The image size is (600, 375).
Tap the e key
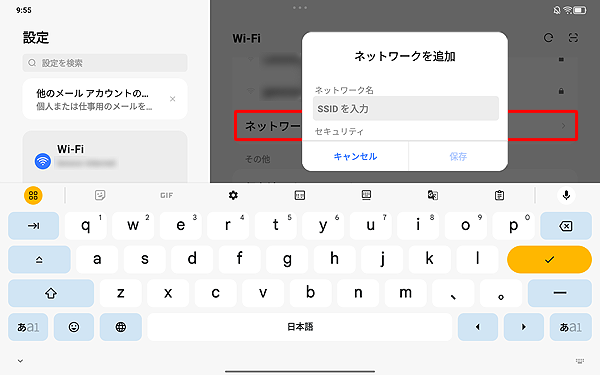pyautogui.click(x=181, y=226)
